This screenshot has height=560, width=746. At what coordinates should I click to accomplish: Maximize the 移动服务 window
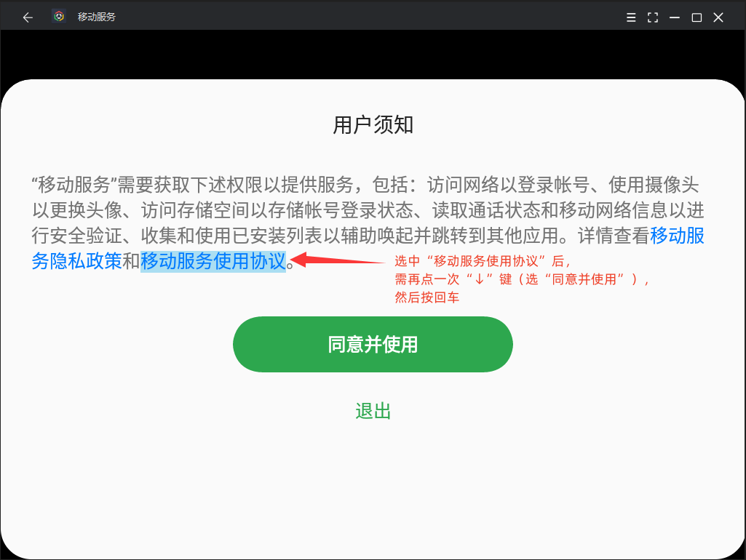(x=697, y=17)
